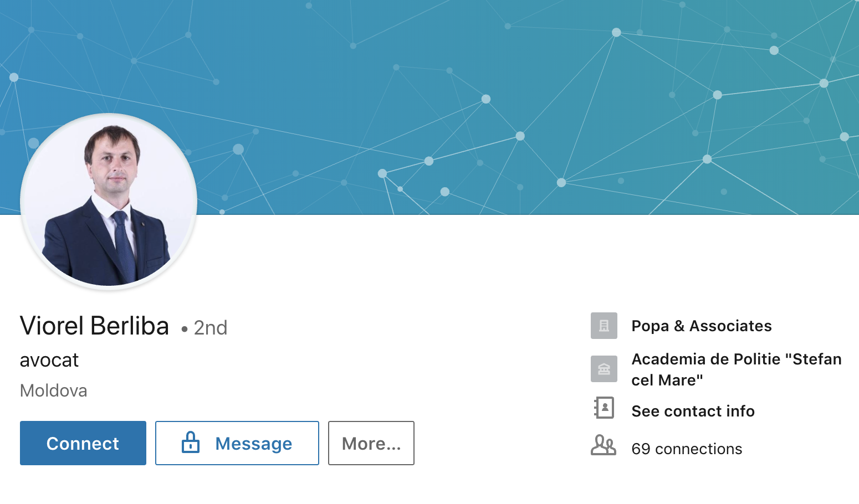Click the Moldova location text

pyautogui.click(x=53, y=390)
